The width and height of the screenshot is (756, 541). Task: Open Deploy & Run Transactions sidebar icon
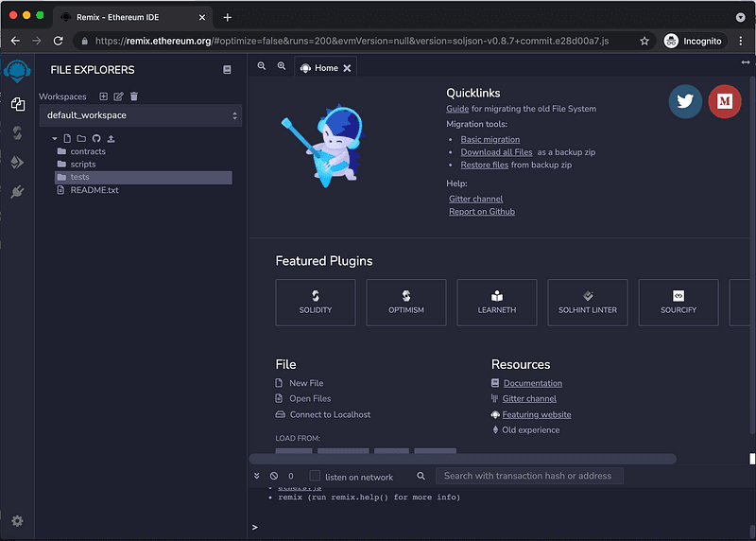[17, 162]
